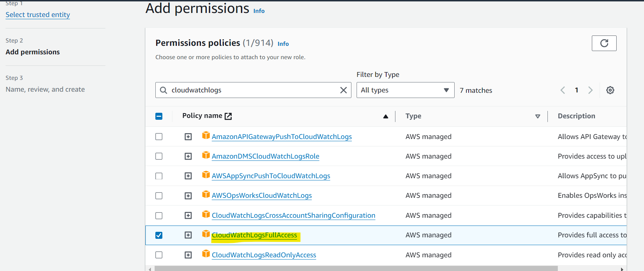644x271 pixels.
Task: Click policy icon for AmazonAPIGatewayPushToCloudWatchLogs
Action: pos(206,135)
